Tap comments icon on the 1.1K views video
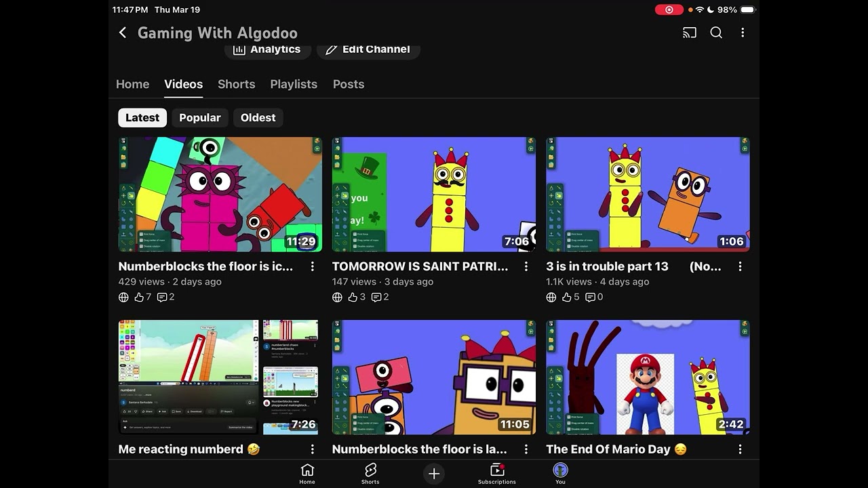This screenshot has height=488, width=868. point(590,297)
